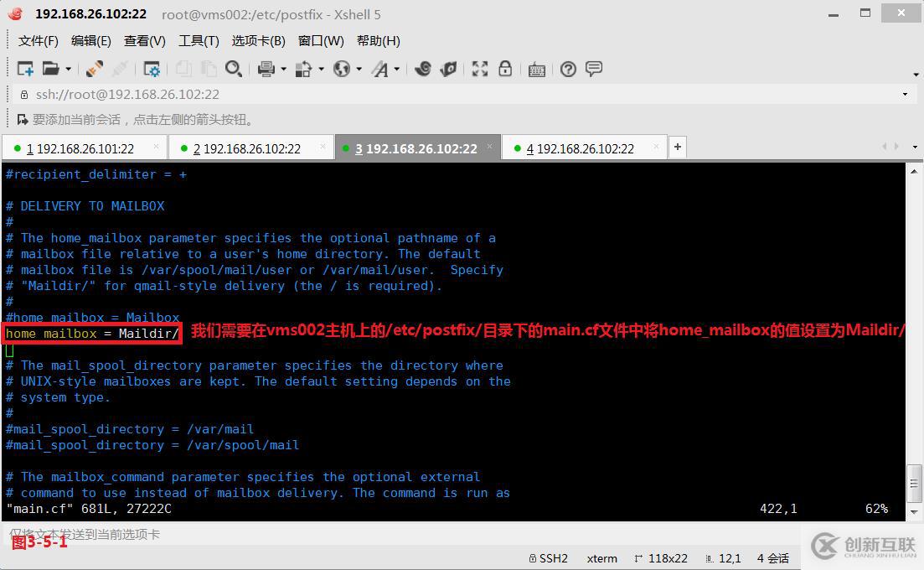
Task: Click the 12,1 cursor position indicator
Action: click(723, 558)
